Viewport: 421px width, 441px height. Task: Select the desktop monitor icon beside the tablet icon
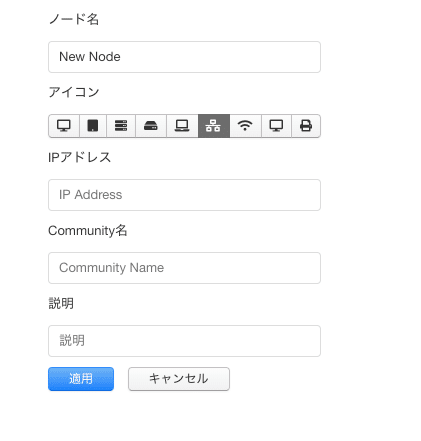click(64, 126)
